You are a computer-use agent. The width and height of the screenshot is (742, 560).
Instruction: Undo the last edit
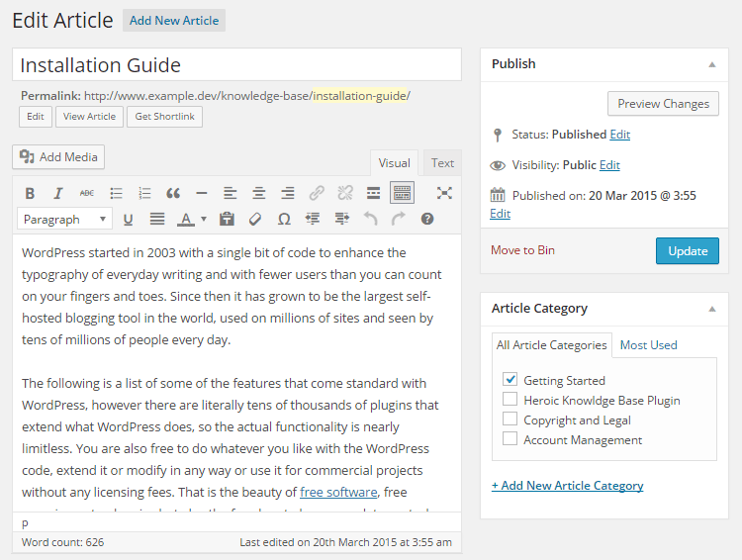(x=371, y=220)
